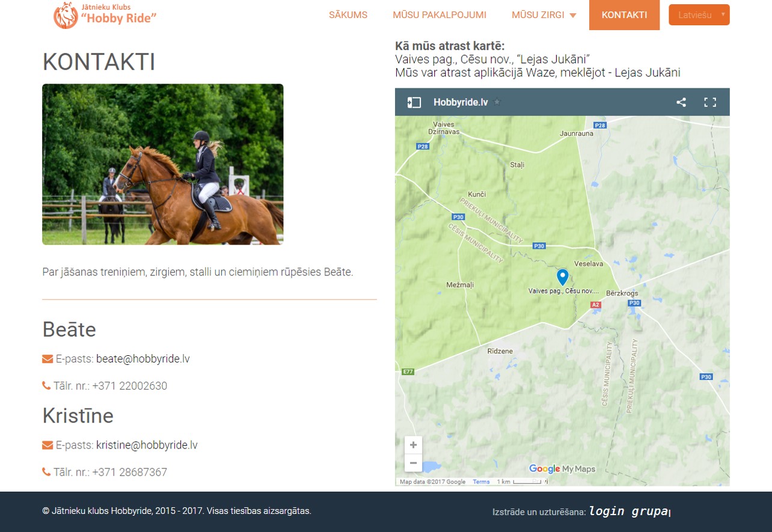Viewport: 772px width, 532px height.
Task: Email beate@hobbyride.lv link
Action: pyautogui.click(x=142, y=359)
